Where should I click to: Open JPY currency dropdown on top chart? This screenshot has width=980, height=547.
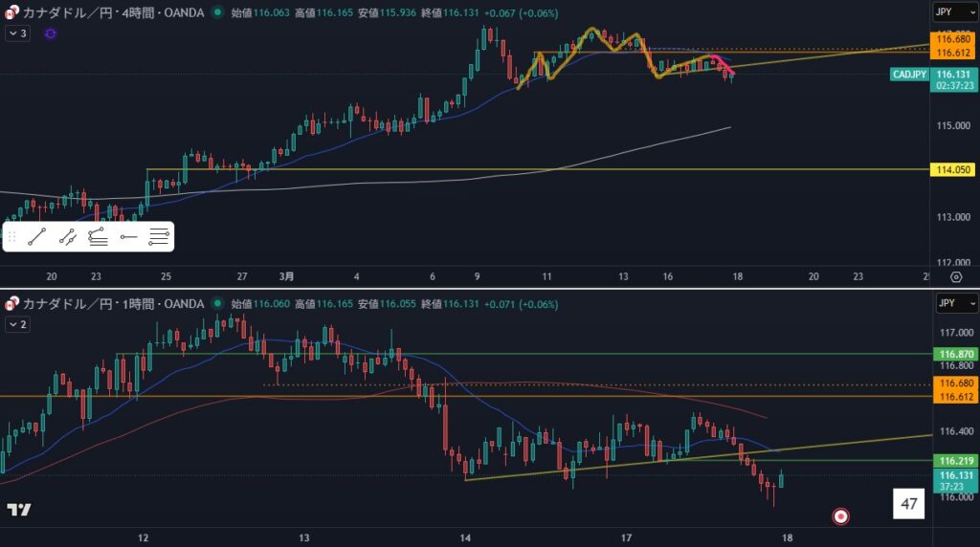(954, 12)
